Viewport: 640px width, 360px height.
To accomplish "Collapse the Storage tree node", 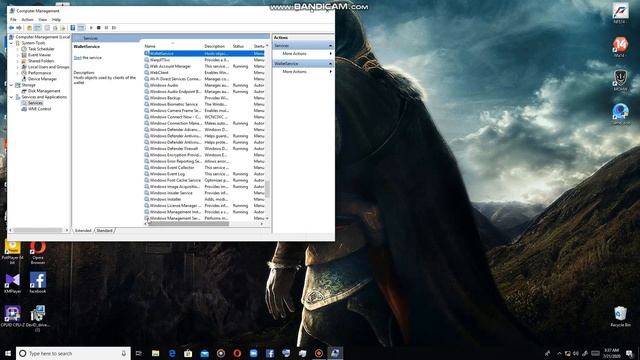I will click(x=11, y=85).
